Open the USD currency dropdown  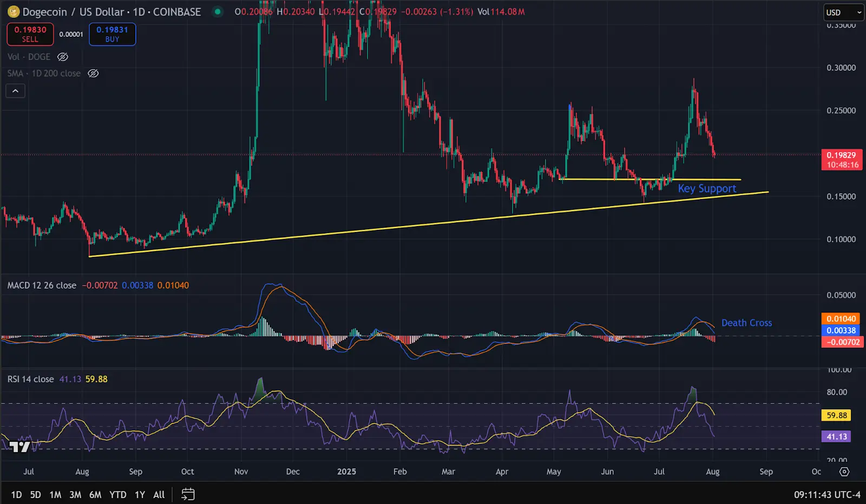pyautogui.click(x=844, y=12)
